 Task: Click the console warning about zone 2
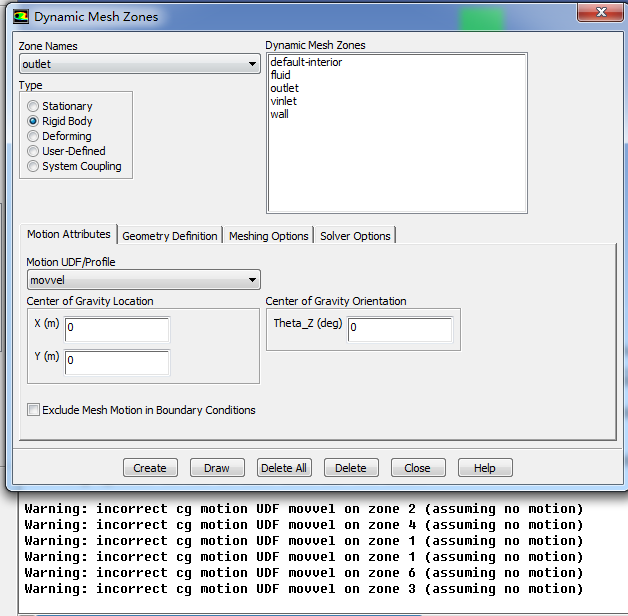pyautogui.click(x=304, y=509)
